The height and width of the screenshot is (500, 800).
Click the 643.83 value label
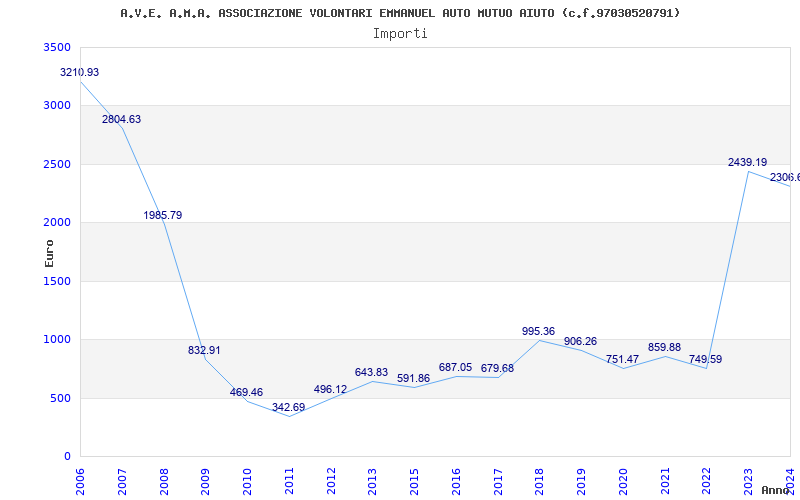click(x=371, y=372)
